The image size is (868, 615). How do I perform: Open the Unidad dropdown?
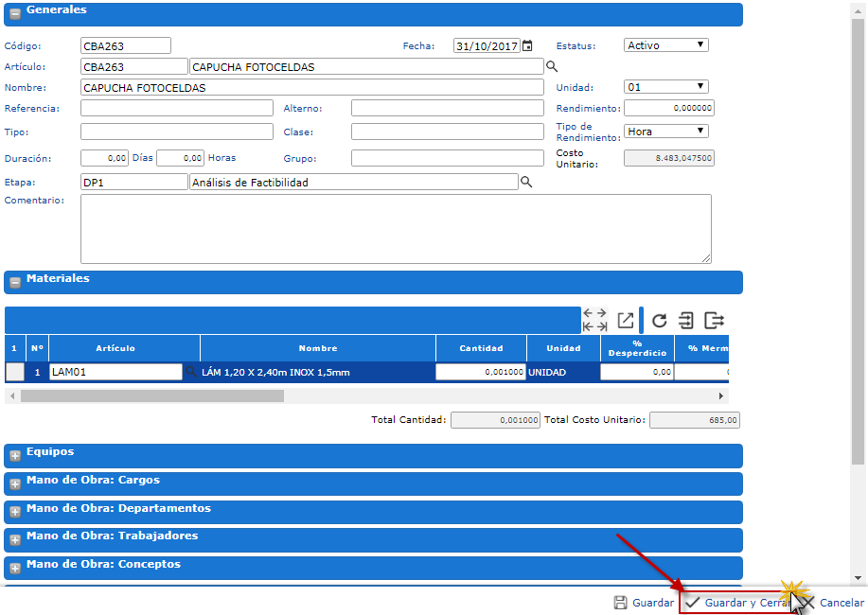click(666, 87)
